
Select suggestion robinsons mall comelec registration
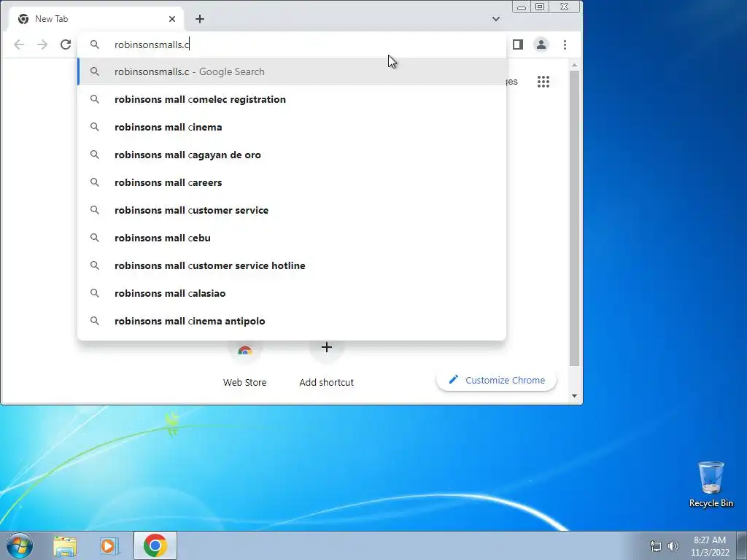(292, 99)
